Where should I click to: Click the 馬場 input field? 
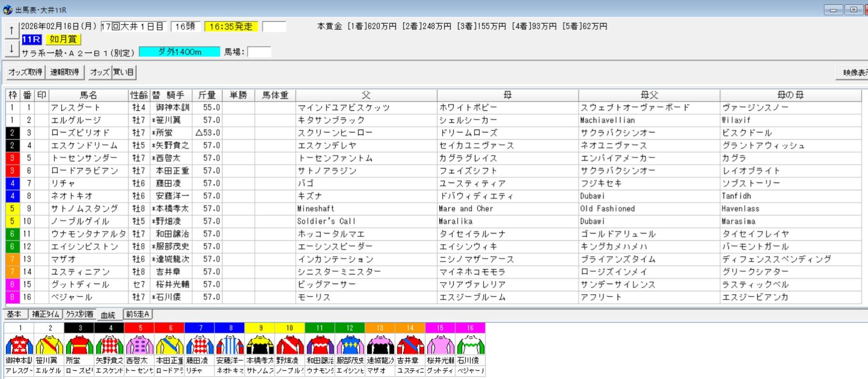coord(259,52)
